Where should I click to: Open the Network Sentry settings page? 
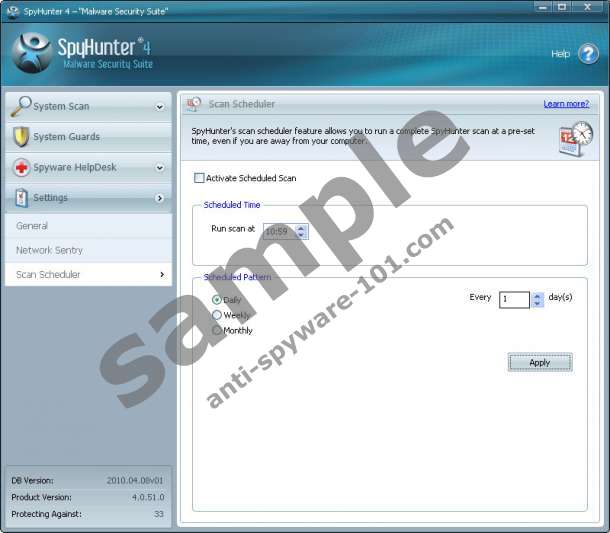pos(49,250)
